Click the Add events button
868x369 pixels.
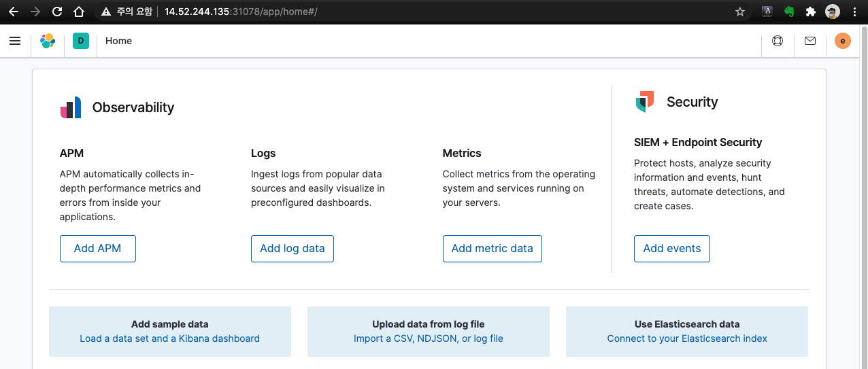point(672,249)
